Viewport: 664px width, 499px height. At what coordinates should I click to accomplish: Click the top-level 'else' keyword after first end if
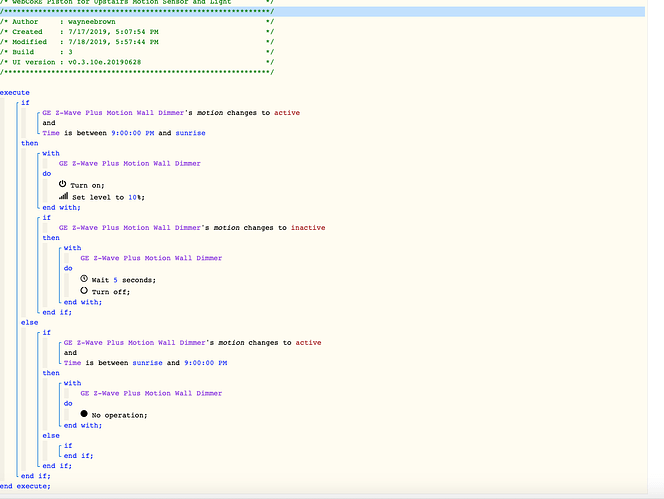[x=30, y=322]
